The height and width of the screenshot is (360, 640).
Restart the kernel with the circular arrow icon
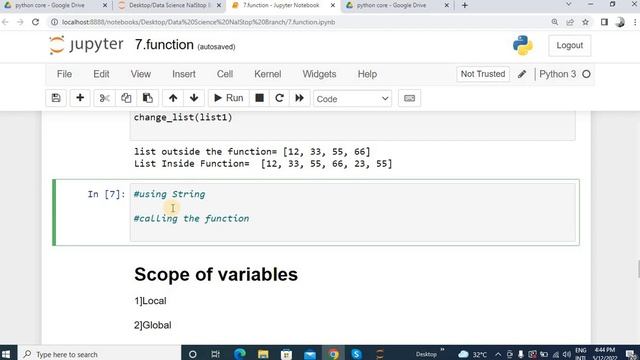(x=279, y=98)
